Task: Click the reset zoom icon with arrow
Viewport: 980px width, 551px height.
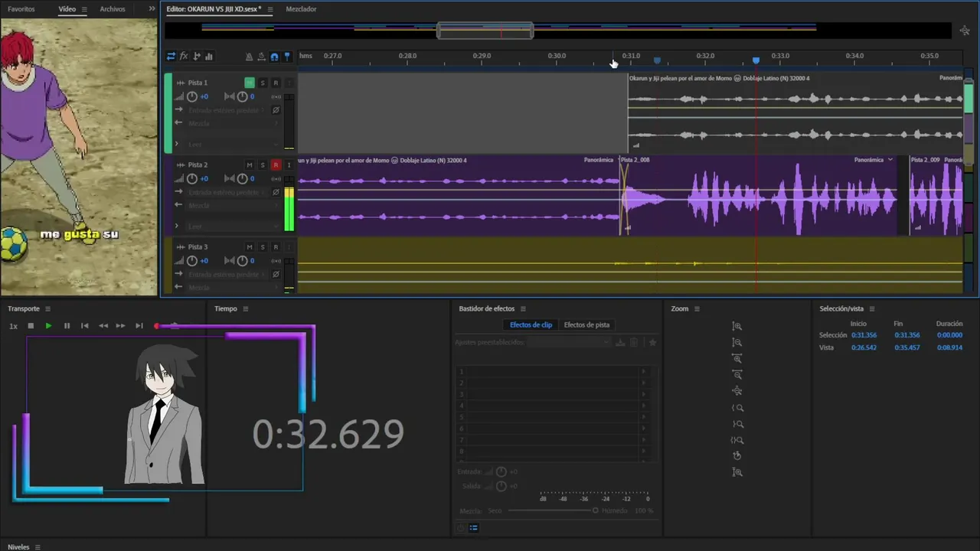Action: point(737,455)
